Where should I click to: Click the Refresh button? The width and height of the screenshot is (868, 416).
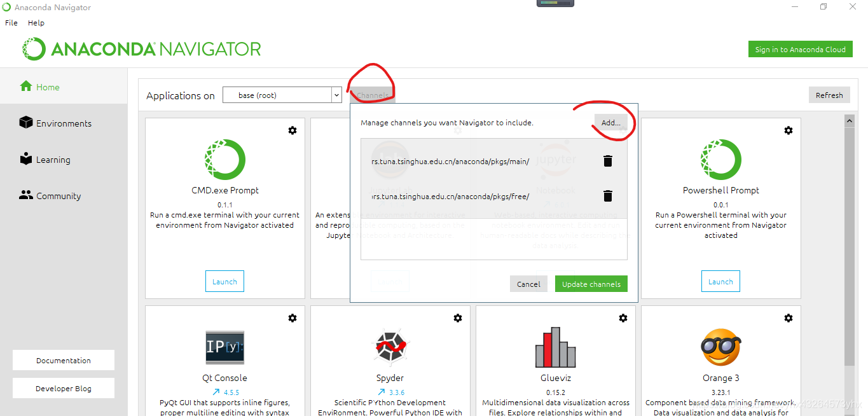point(829,95)
